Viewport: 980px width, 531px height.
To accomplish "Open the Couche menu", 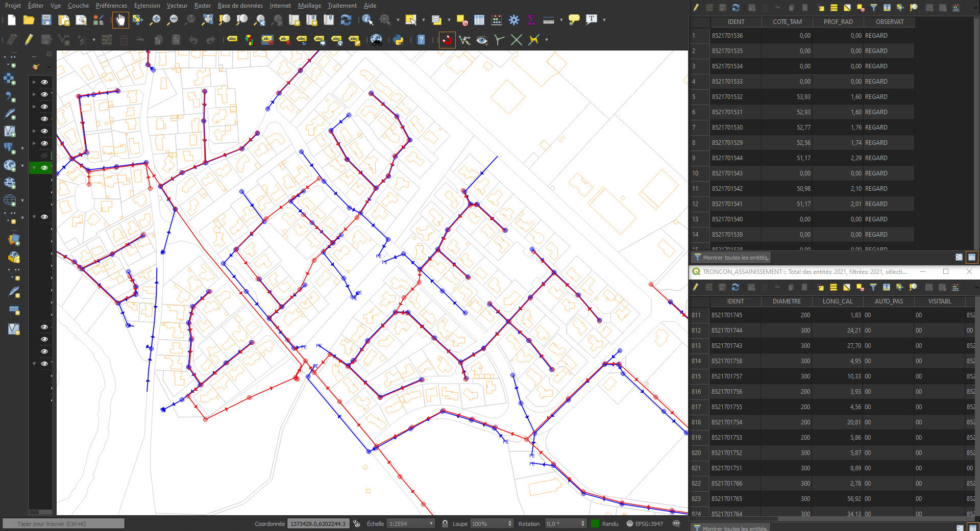I will [x=78, y=6].
